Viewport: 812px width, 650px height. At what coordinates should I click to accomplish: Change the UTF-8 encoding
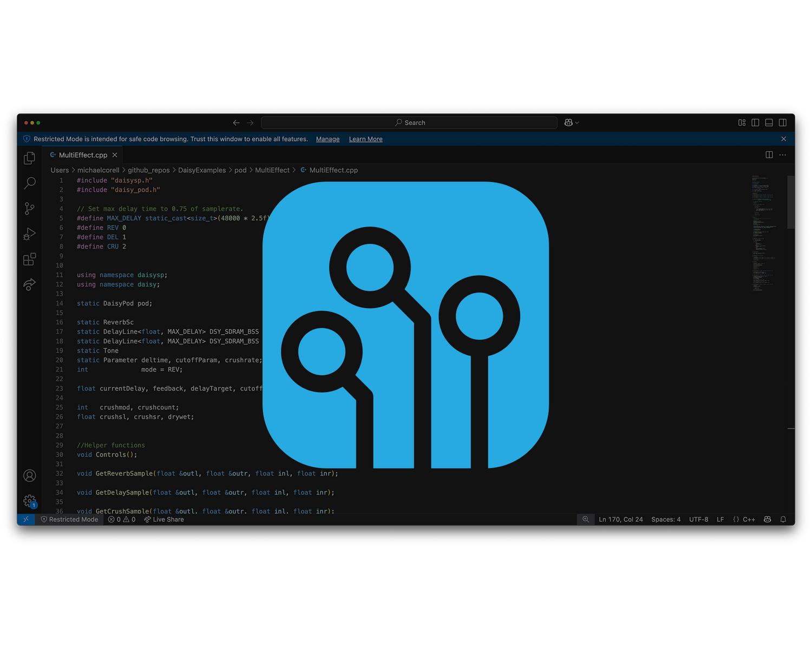(x=698, y=519)
